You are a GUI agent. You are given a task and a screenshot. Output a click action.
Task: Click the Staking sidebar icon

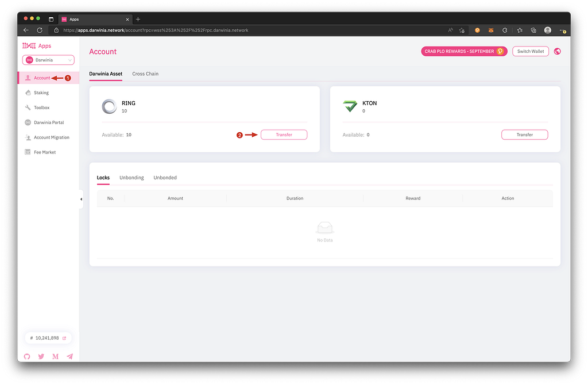(28, 93)
